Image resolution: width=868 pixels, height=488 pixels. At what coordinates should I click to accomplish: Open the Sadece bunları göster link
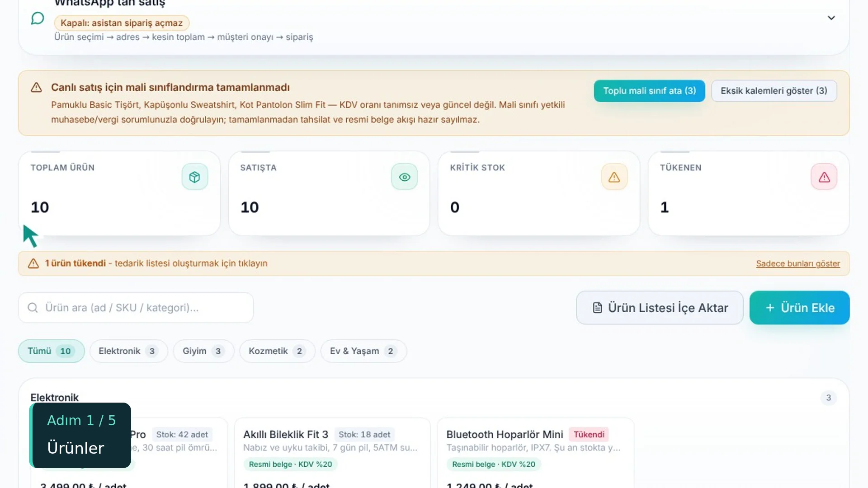pyautogui.click(x=798, y=263)
